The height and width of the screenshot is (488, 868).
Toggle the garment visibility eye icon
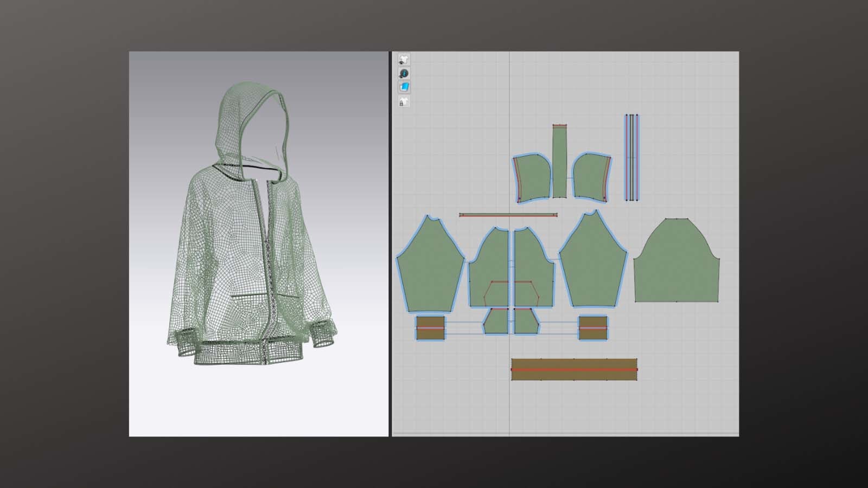click(404, 59)
